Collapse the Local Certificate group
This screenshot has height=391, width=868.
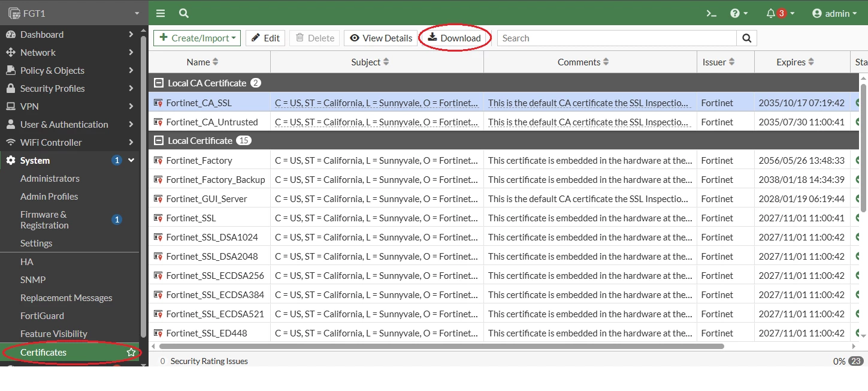click(x=159, y=140)
